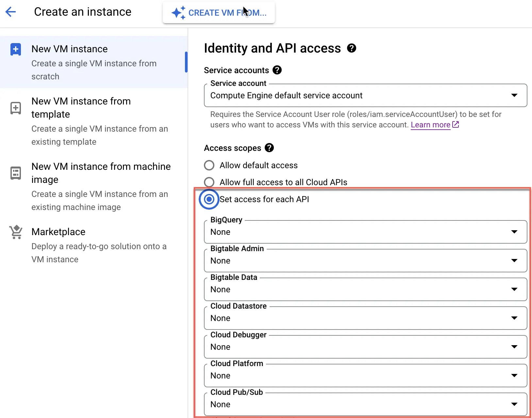Viewport: 532px width, 418px height.
Task: Click the external link icon after Learn more
Action: pyautogui.click(x=456, y=124)
